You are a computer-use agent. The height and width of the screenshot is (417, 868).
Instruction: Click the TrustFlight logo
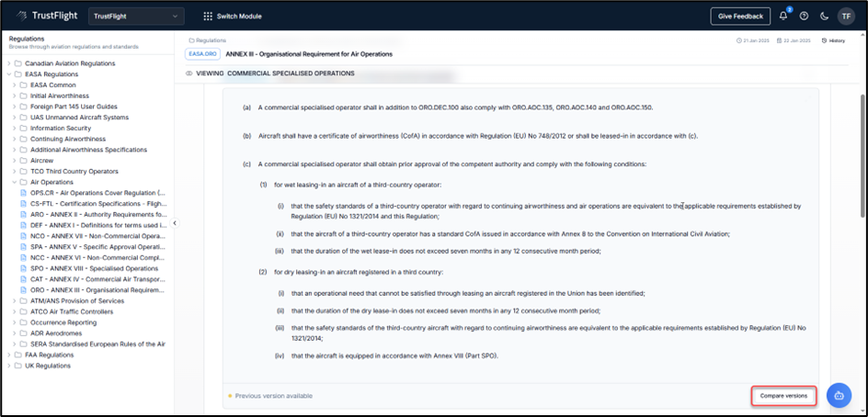click(x=46, y=16)
